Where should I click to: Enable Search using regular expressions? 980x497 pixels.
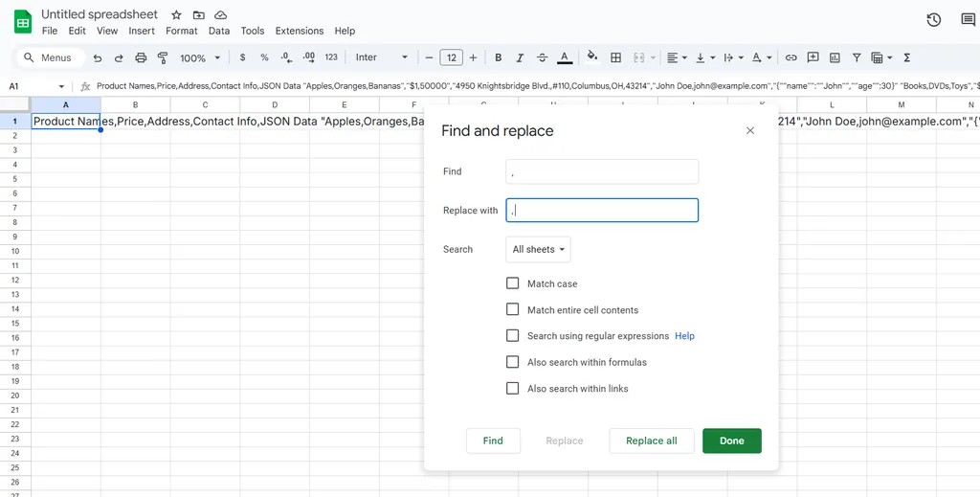(513, 336)
